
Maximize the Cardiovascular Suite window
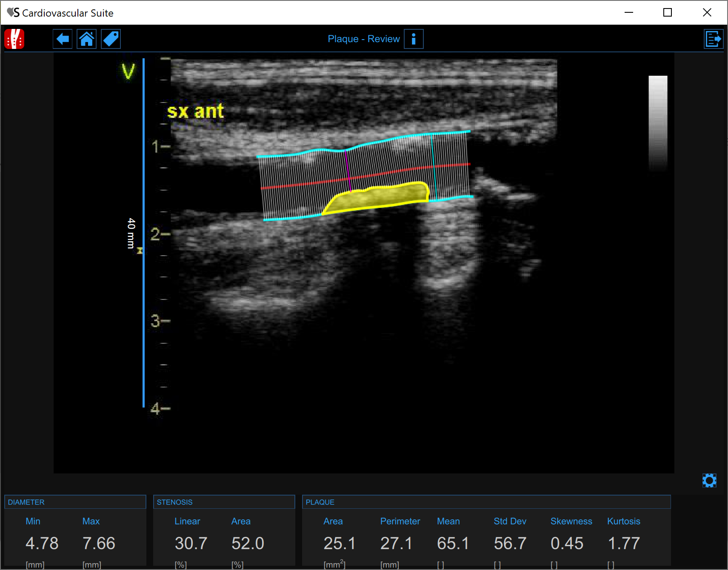(x=668, y=13)
